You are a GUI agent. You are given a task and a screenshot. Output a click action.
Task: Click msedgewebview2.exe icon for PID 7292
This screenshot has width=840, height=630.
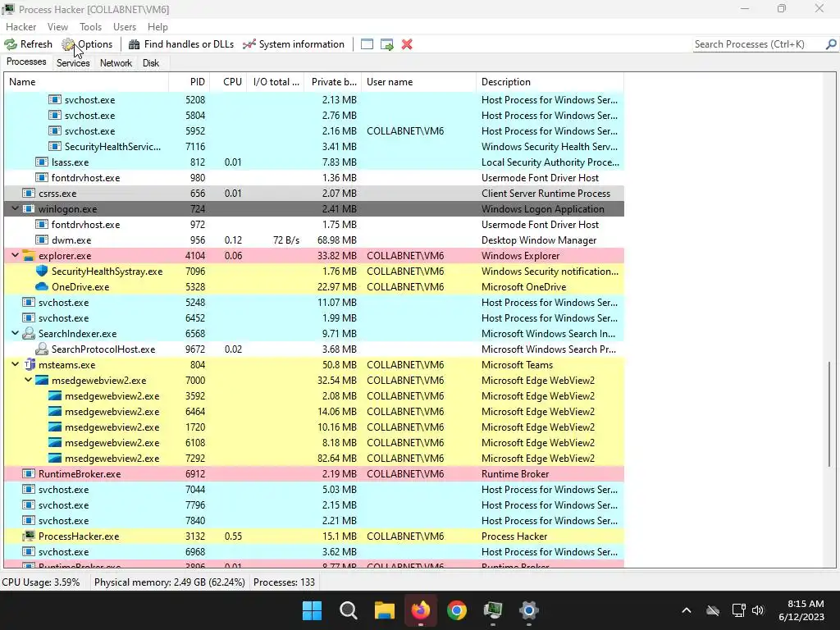point(55,458)
